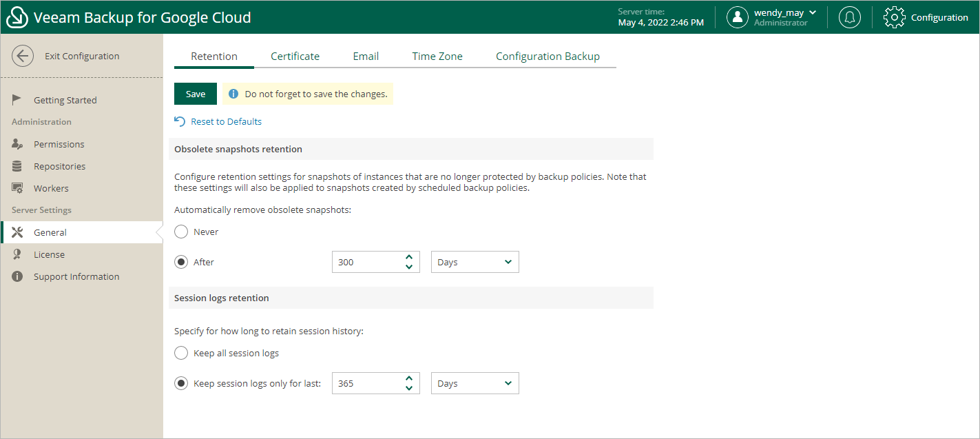Open the Email tab
This screenshot has width=980, height=439.
click(x=366, y=57)
